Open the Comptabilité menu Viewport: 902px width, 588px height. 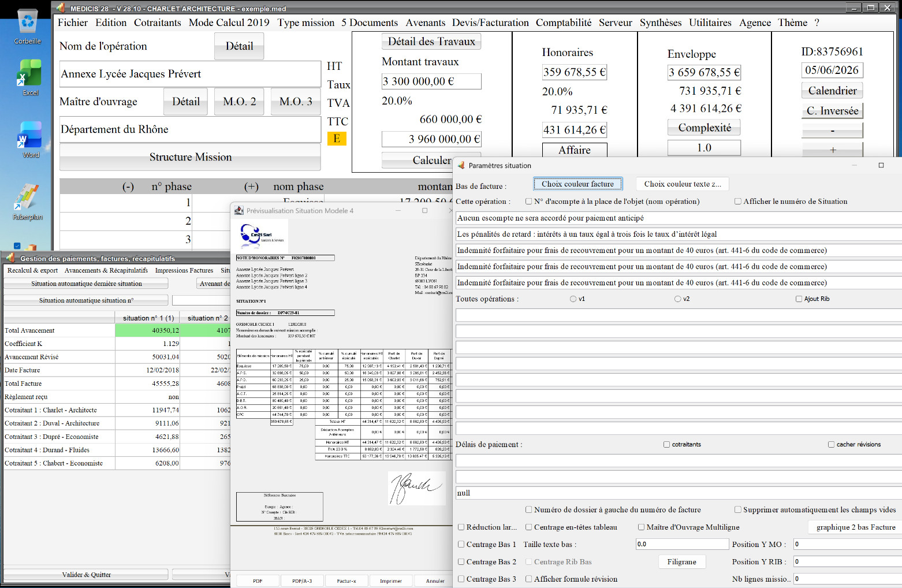564,23
